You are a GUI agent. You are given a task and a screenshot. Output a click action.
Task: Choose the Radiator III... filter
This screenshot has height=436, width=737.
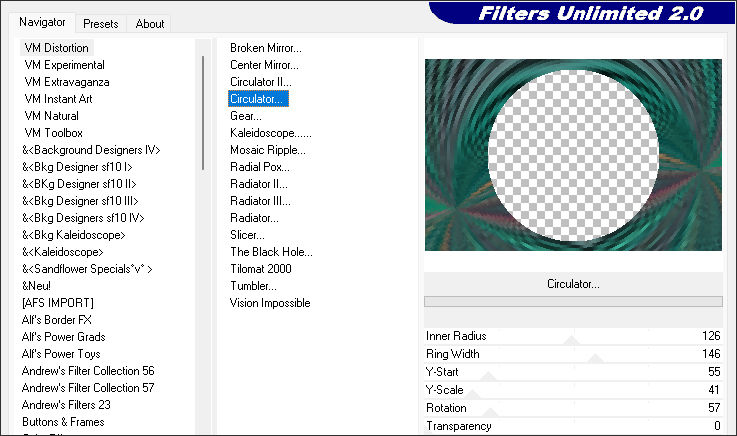point(260,201)
